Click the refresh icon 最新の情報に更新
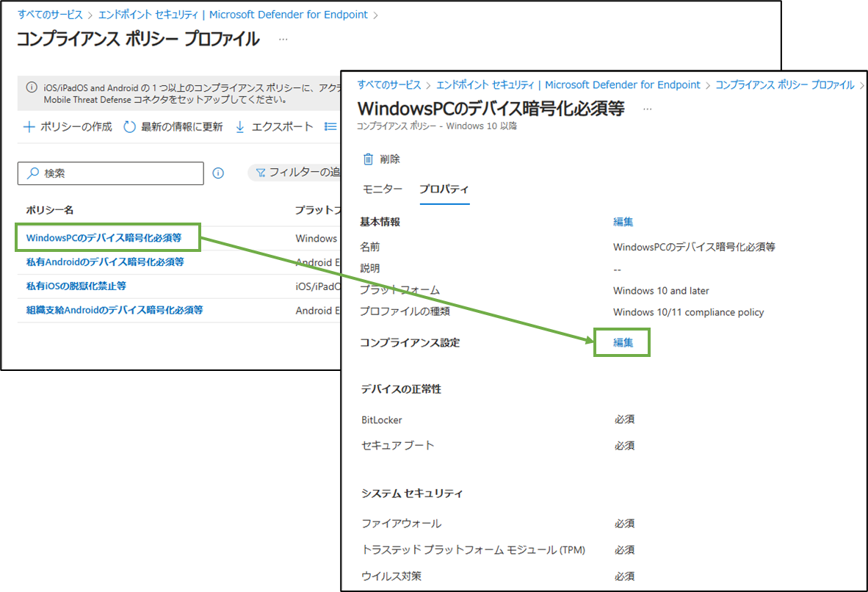Viewport: 868px width, 592px height. pyautogui.click(x=129, y=127)
